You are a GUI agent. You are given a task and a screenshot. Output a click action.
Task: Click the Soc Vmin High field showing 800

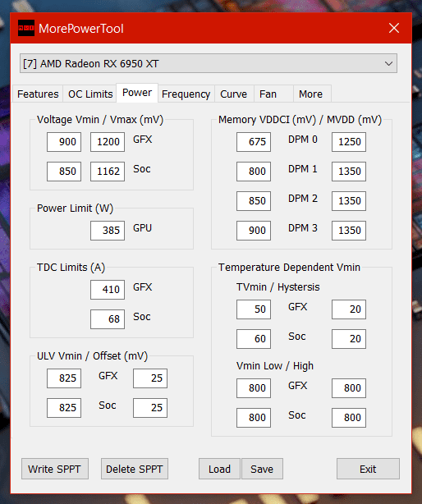click(x=349, y=418)
